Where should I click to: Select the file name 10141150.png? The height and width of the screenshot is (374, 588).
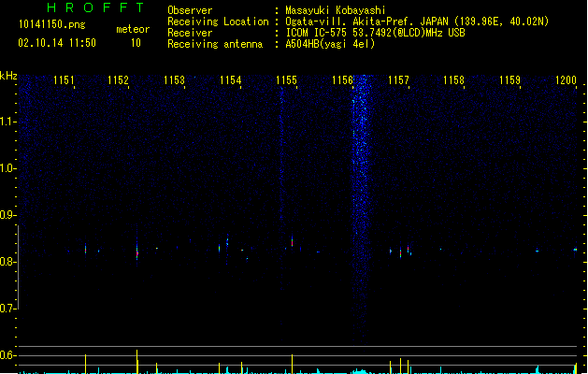click(51, 24)
